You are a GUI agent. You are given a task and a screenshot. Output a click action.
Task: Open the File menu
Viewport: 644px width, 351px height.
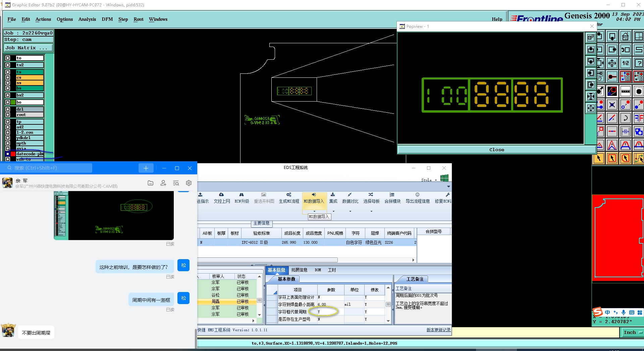12,19
